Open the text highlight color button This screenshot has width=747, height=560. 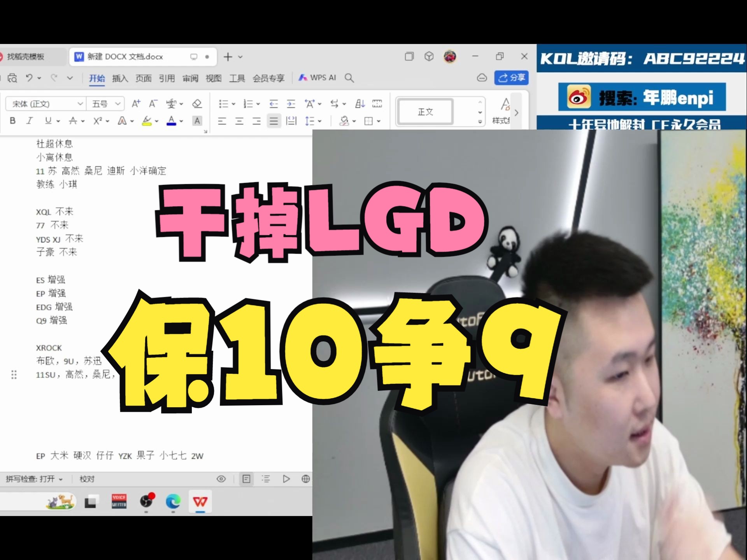coord(147,121)
